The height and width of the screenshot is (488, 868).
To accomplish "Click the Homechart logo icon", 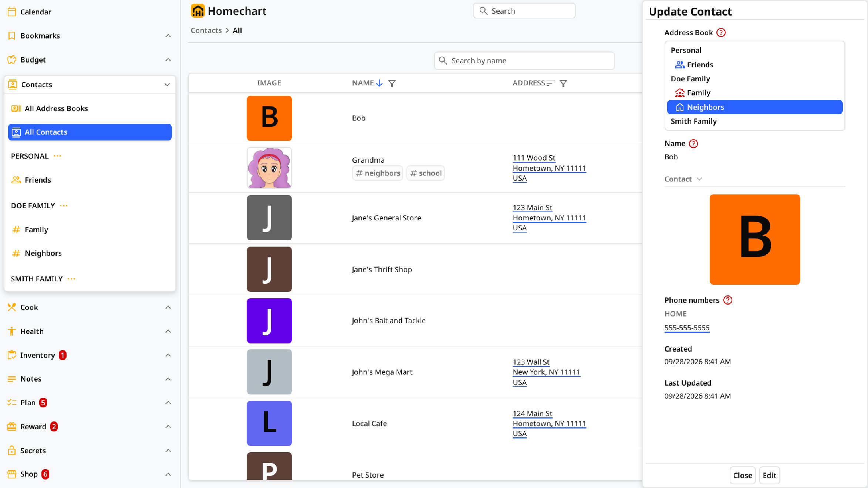I will tap(197, 11).
